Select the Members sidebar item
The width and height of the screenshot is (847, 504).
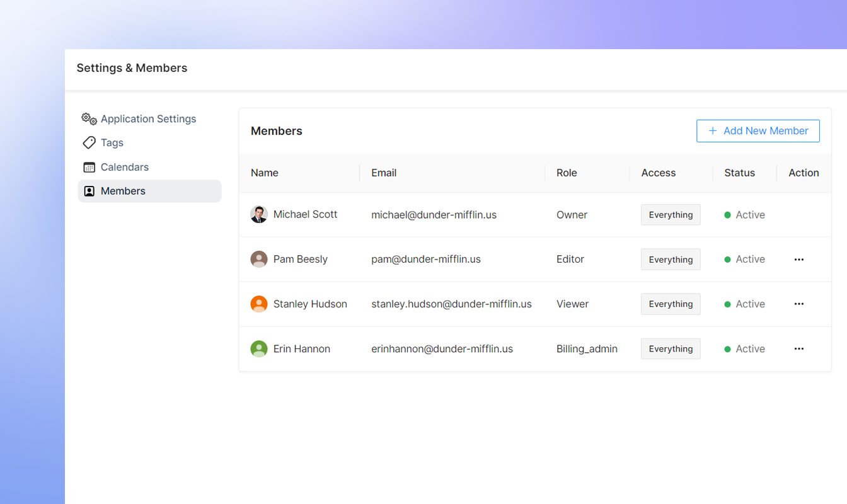(149, 191)
